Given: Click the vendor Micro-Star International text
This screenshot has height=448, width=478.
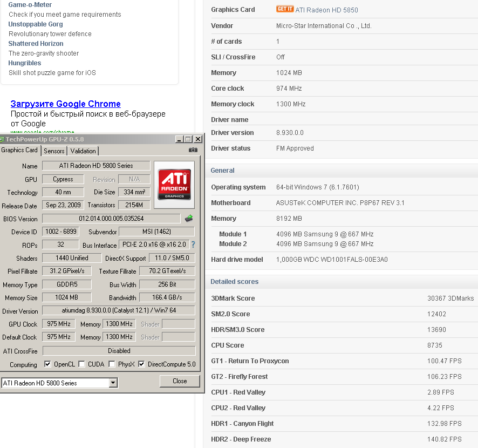Looking at the screenshot, I should pos(324,25).
